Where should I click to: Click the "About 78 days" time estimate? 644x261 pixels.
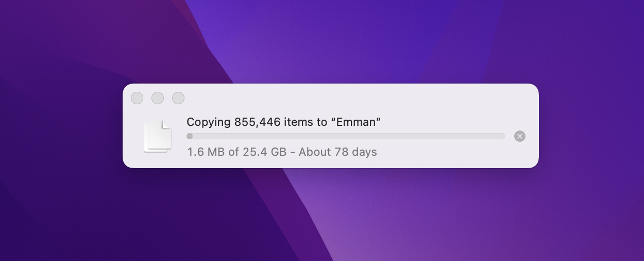(338, 152)
